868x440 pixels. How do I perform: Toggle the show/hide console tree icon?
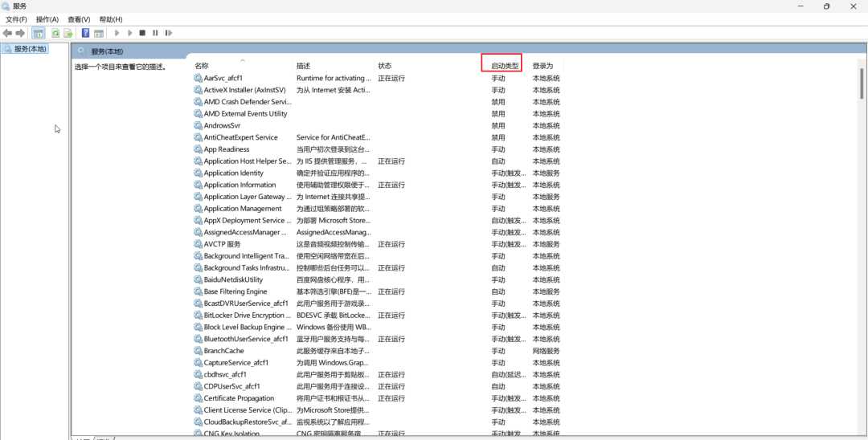pos(38,33)
